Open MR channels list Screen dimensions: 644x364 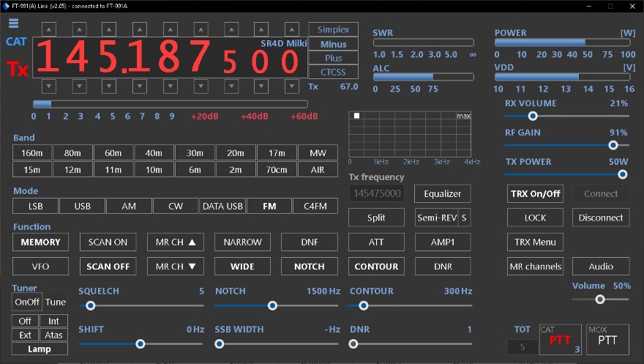point(535,266)
